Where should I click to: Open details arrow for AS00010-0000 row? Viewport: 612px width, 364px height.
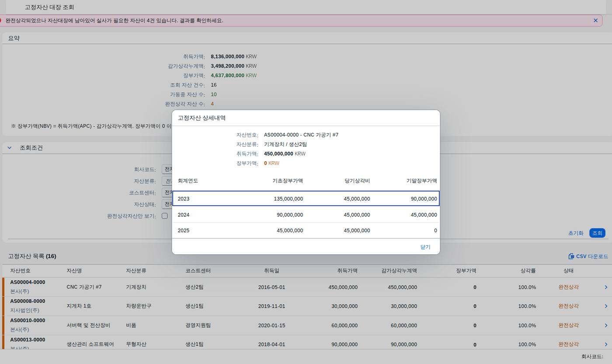[606, 326]
